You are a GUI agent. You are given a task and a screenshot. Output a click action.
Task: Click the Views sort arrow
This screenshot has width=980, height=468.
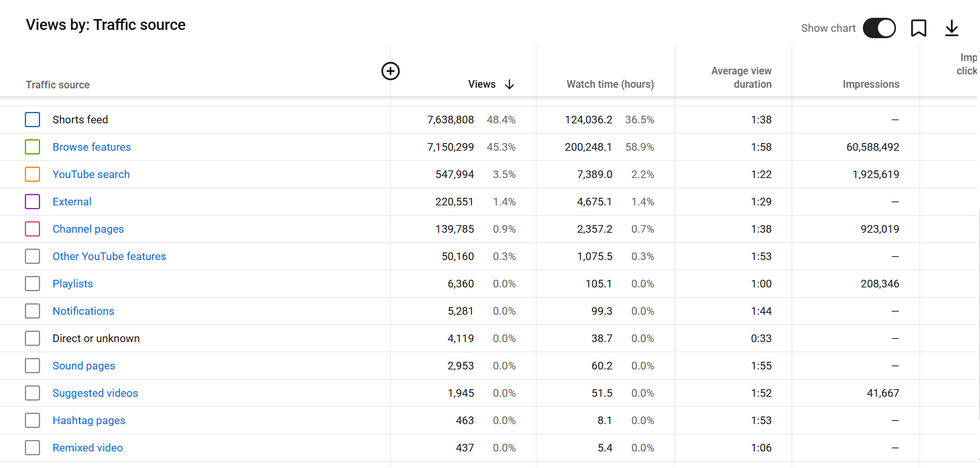509,85
